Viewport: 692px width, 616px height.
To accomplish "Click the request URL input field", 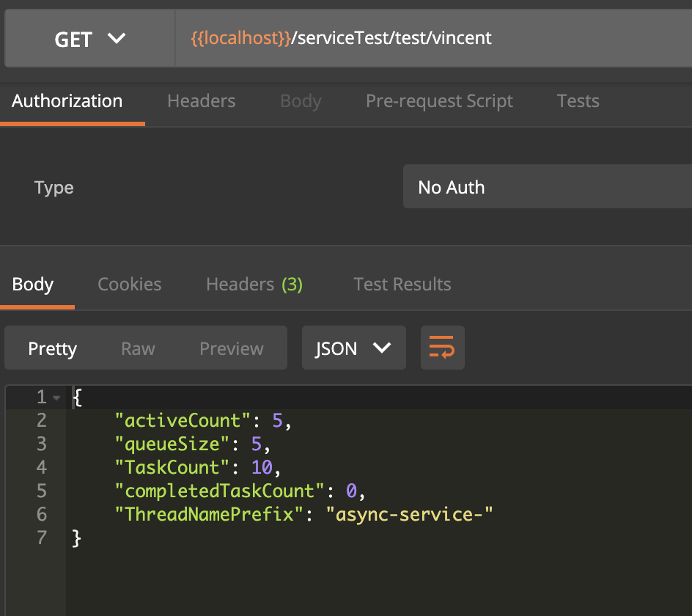I will (x=434, y=39).
